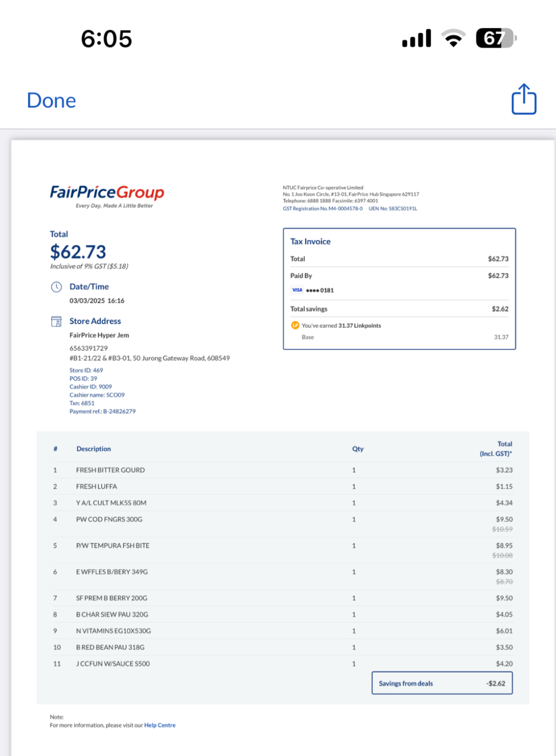The image size is (556, 756).
Task: Tap the orange Linkpoints coin icon
Action: (295, 325)
